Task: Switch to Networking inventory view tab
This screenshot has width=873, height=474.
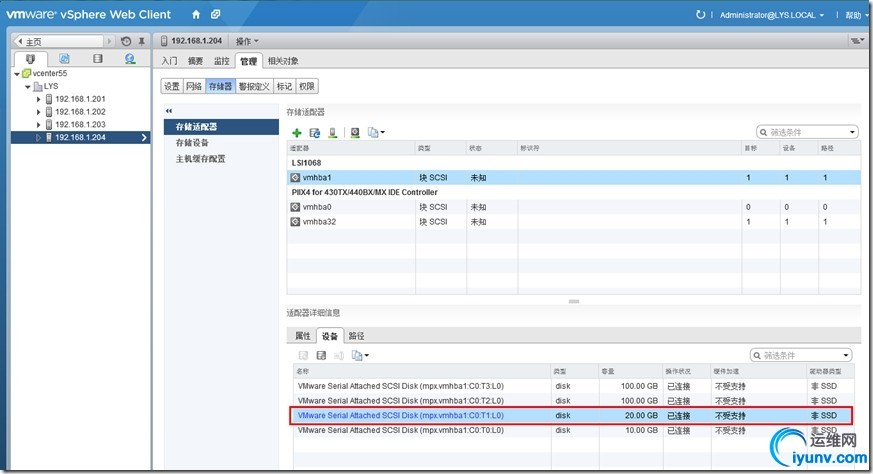Action: 130,58
